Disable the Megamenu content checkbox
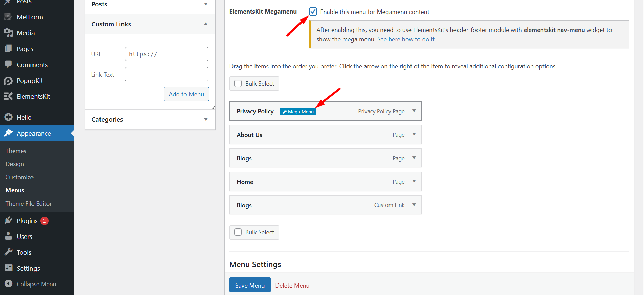 (313, 12)
